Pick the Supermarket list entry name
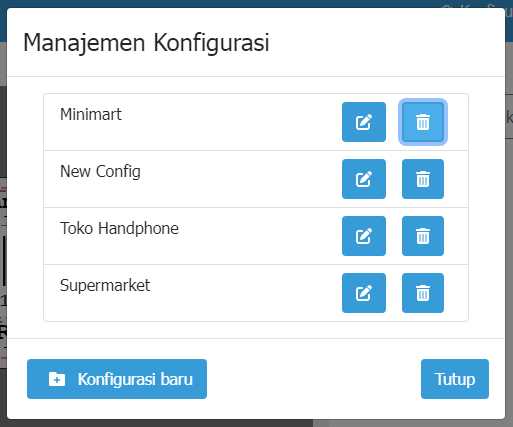This screenshot has height=427, width=513. click(x=105, y=286)
